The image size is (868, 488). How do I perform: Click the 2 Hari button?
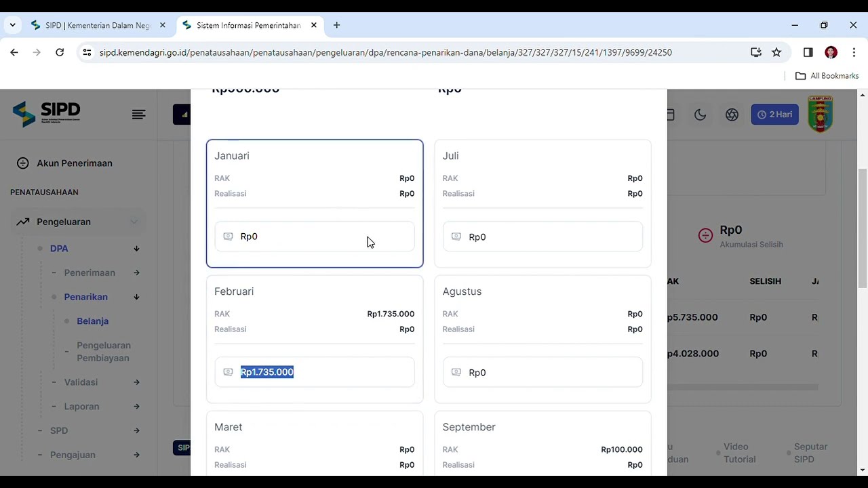[x=774, y=115]
